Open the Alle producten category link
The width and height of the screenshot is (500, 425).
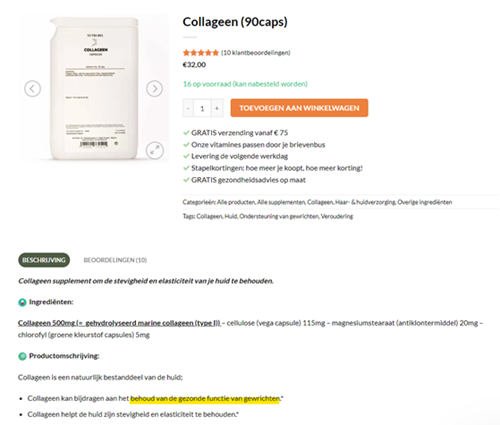(236, 202)
